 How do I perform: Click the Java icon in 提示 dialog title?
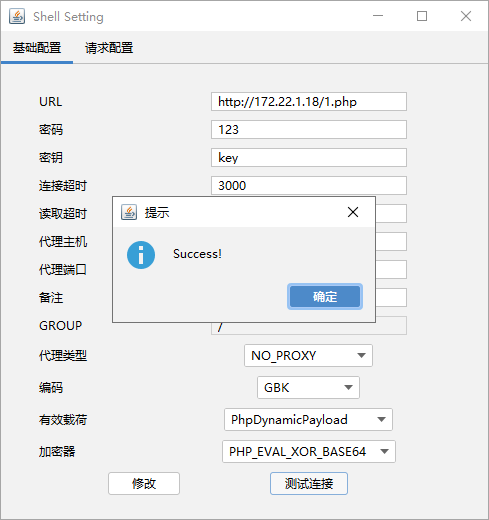pyautogui.click(x=129, y=212)
